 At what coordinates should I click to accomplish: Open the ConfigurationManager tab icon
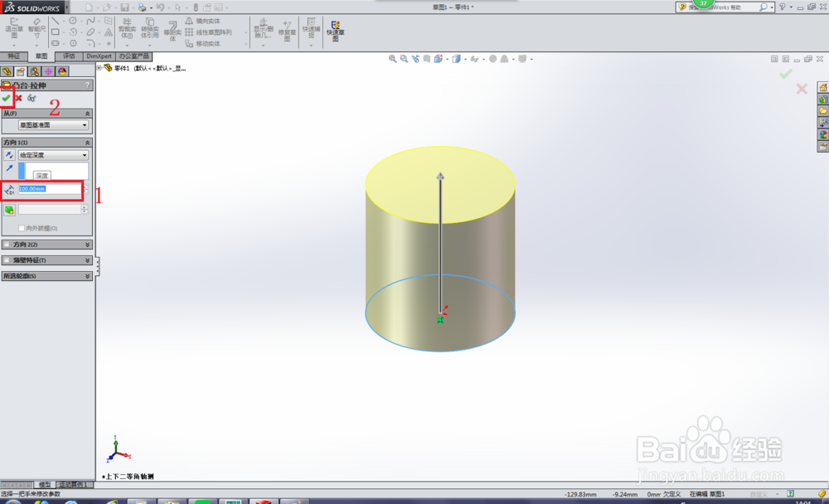34,71
